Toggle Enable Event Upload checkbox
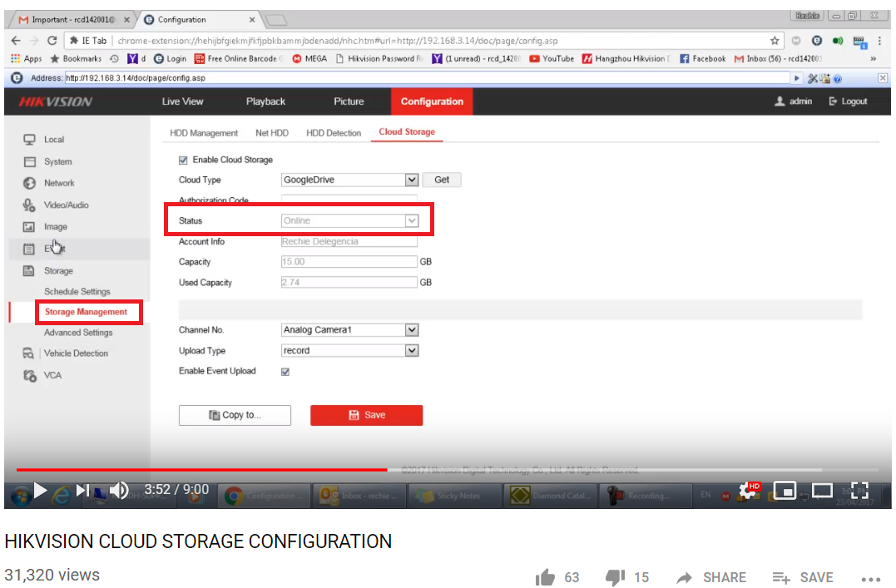 coord(286,372)
